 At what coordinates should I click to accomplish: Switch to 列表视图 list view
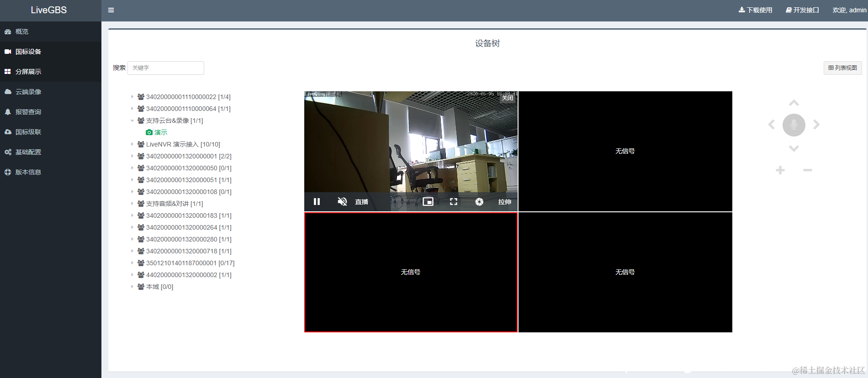pos(842,68)
